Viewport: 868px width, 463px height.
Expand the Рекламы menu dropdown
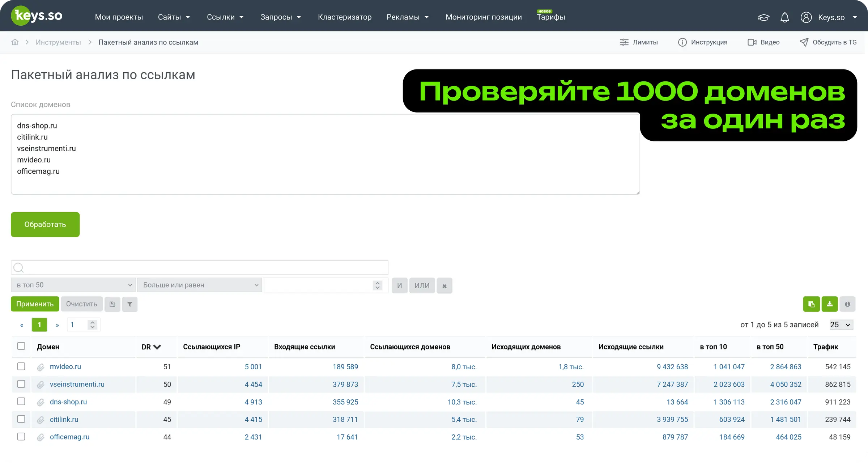tap(408, 17)
